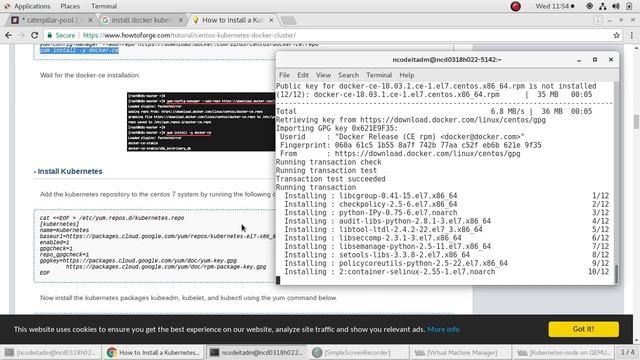Click the network status icon
Viewport: 640px width, 360px height.
pos(602,6)
